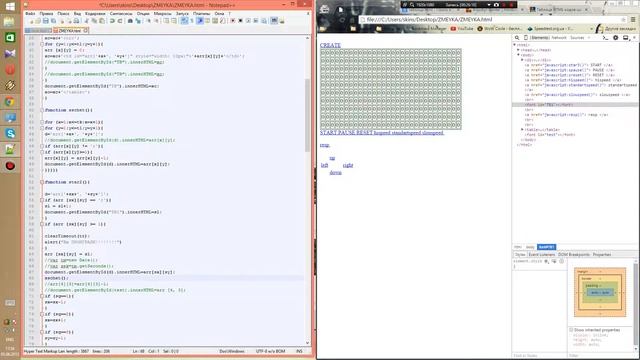Click the Visual Studio icon in the taskbar
Image resolution: width=640 pixels, height=360 pixels.
click(10, 53)
